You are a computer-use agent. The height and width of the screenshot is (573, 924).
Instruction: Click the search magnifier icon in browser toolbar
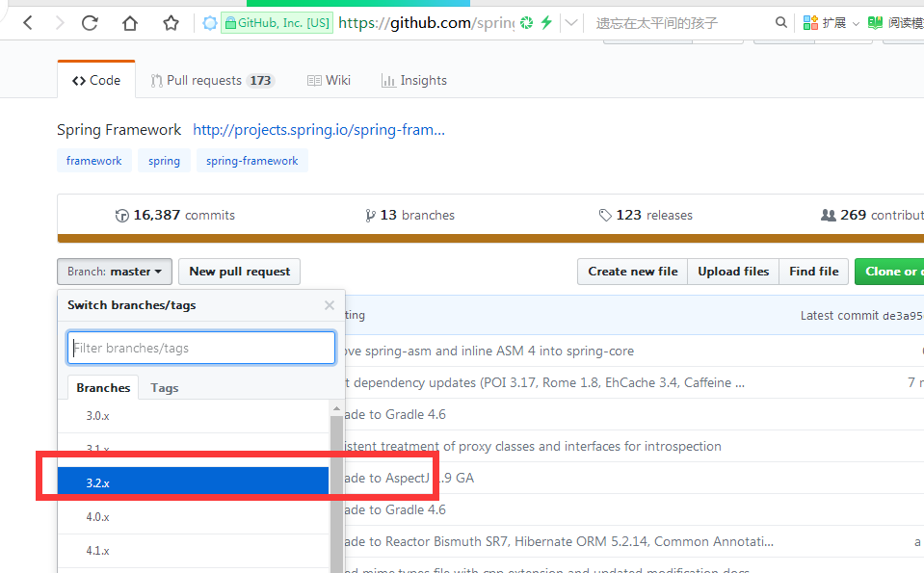780,22
